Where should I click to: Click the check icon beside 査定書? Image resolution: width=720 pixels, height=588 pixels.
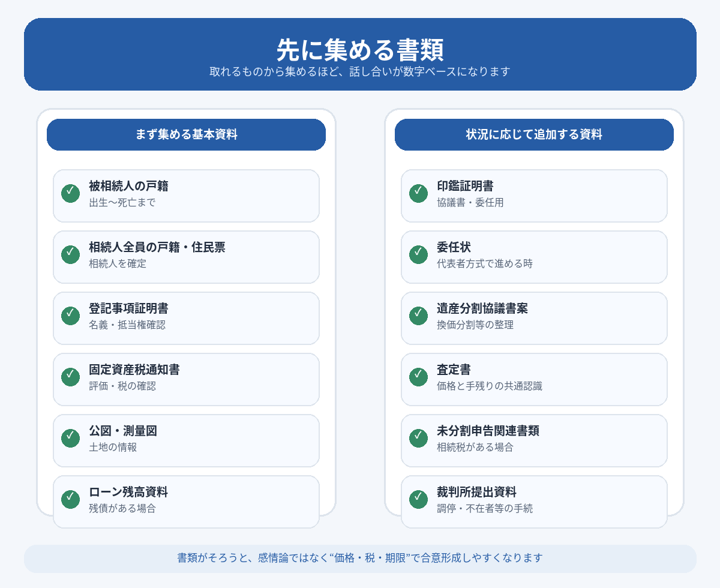[x=418, y=377]
